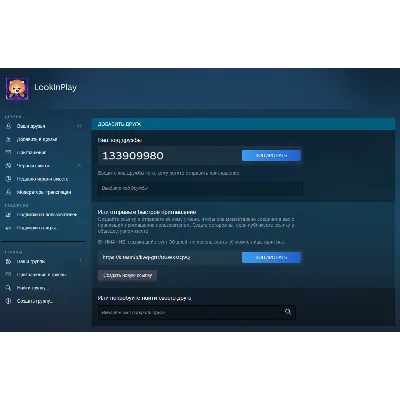
Task: Copy the quick invite link with blue button
Action: tap(271, 257)
